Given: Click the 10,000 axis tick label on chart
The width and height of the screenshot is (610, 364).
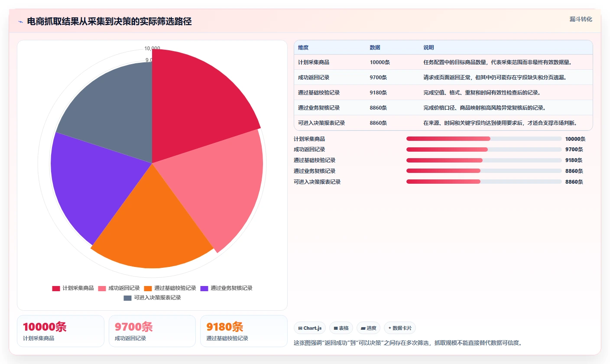Looking at the screenshot, I should pos(152,49).
